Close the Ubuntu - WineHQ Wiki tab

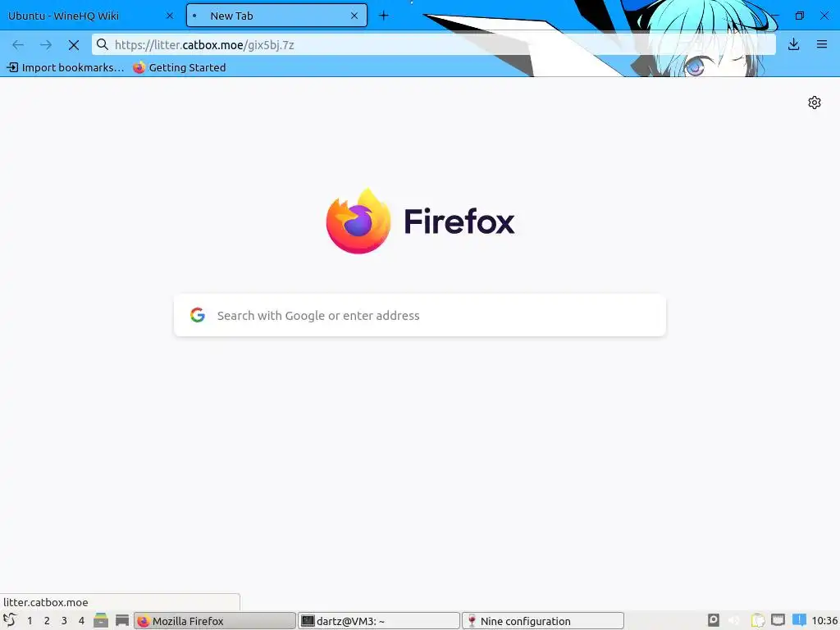point(170,16)
